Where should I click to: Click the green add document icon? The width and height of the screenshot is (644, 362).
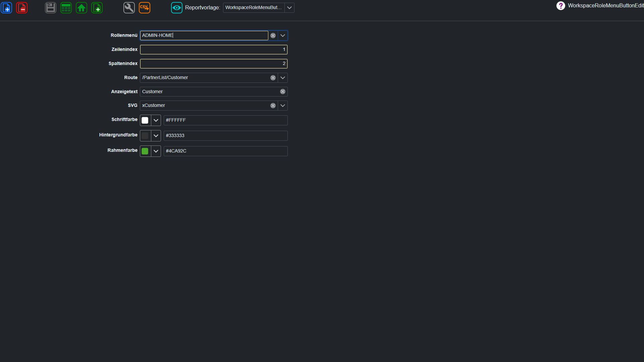97,8
